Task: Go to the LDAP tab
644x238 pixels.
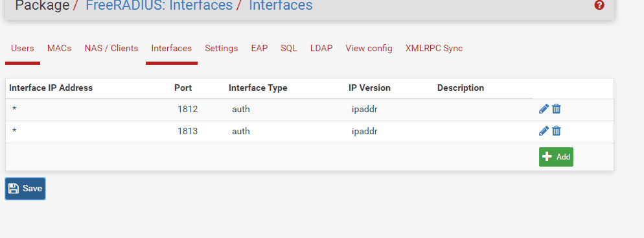Action: coord(321,49)
